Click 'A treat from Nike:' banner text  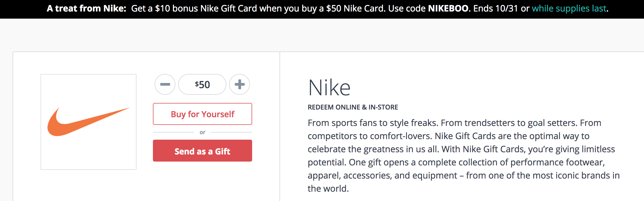(x=86, y=8)
